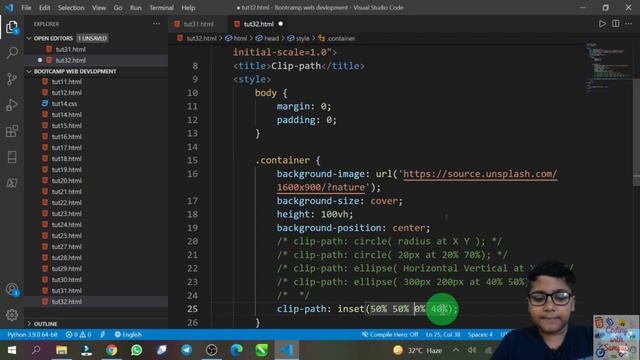The width and height of the screenshot is (640, 360).
Task: Click the weather Haze tray widget
Action: coord(418,350)
